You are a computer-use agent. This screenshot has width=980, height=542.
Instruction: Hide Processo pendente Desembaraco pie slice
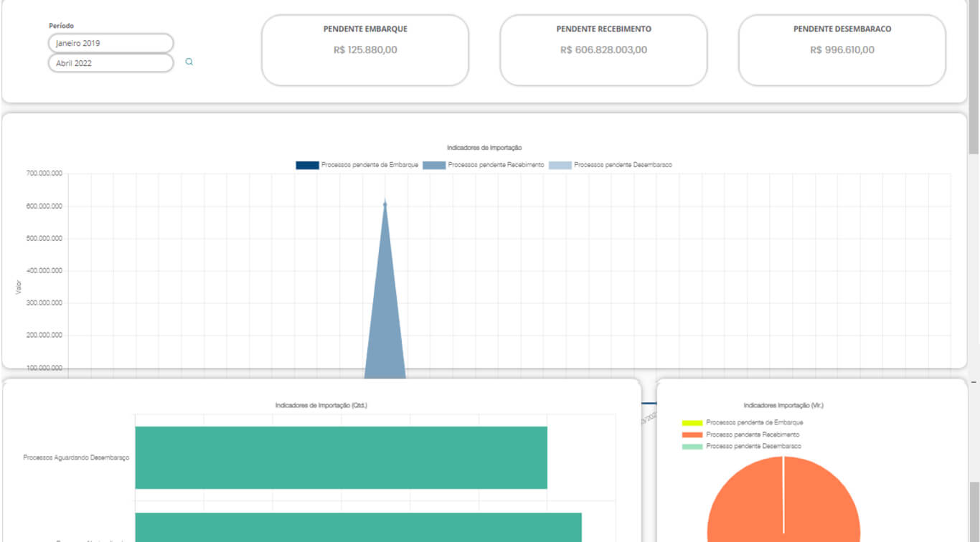[753, 446]
